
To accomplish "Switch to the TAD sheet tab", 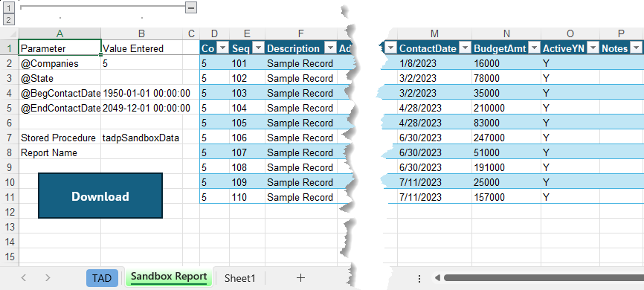I will click(x=102, y=278).
